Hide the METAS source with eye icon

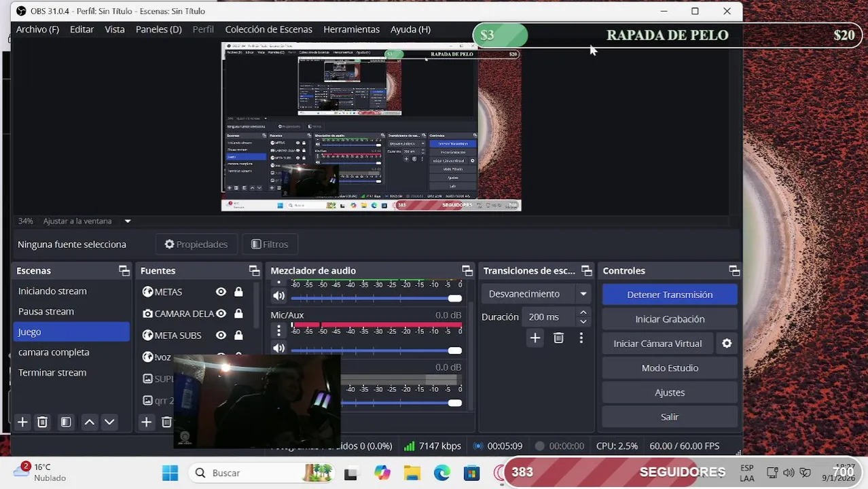[221, 291]
